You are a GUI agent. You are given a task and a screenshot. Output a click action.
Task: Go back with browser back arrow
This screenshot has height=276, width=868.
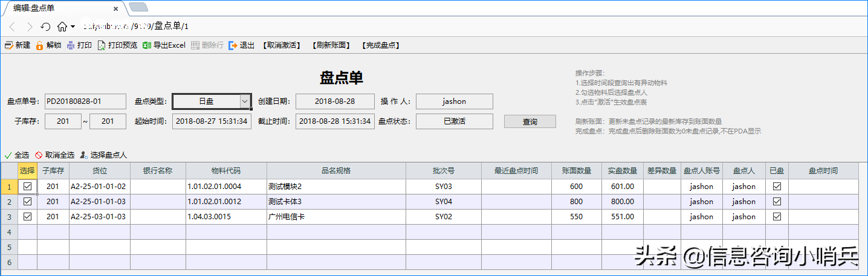pos(12,27)
